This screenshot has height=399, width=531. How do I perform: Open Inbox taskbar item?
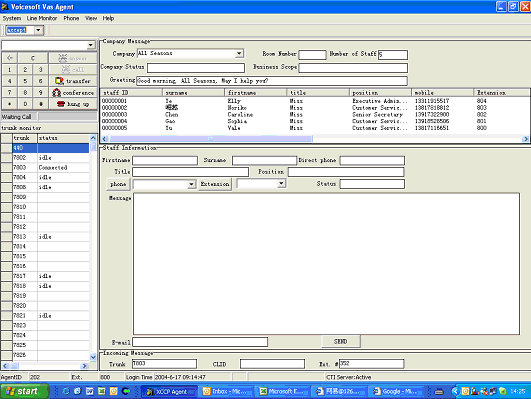pos(225,392)
